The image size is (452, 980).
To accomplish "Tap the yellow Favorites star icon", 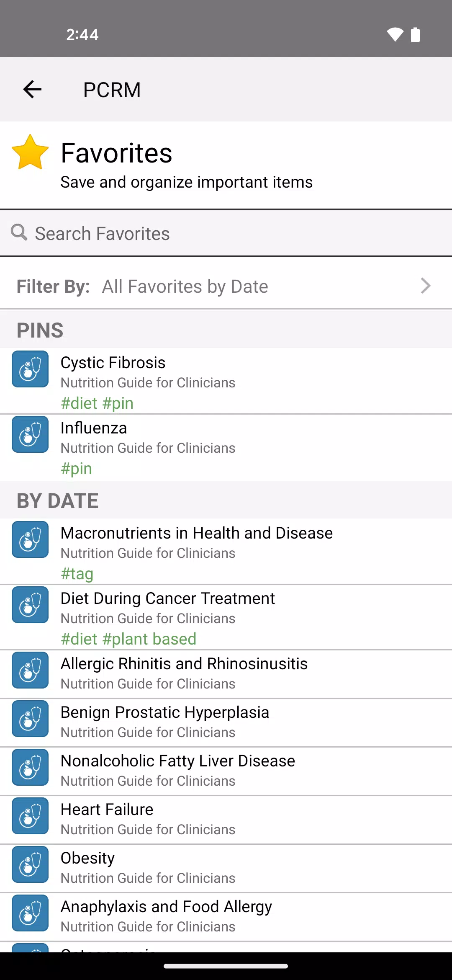I will (x=30, y=152).
